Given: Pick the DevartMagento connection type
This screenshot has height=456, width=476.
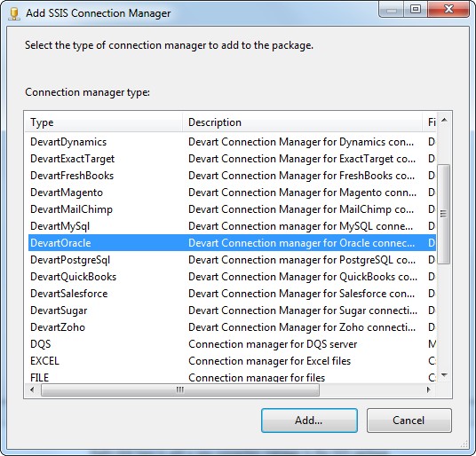Looking at the screenshot, I should click(x=233, y=193).
